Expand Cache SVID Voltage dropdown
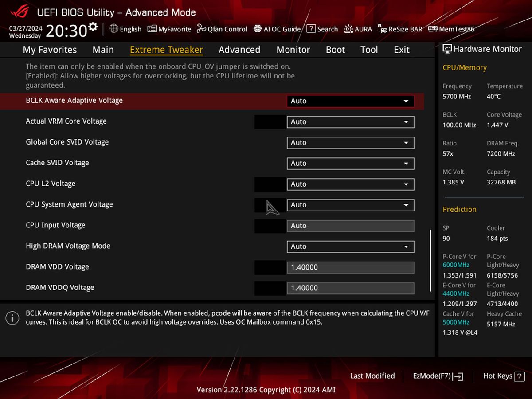This screenshot has width=532, height=399. (351, 164)
